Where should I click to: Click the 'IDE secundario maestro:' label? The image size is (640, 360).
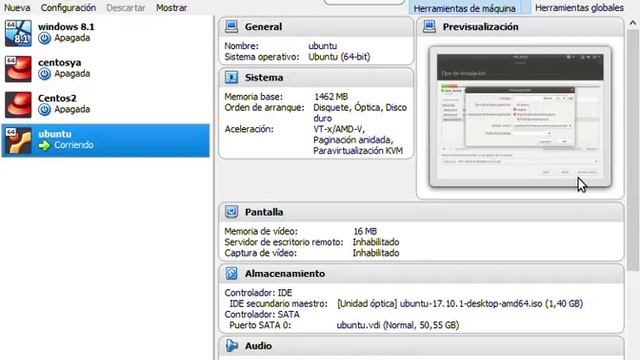tap(278, 304)
